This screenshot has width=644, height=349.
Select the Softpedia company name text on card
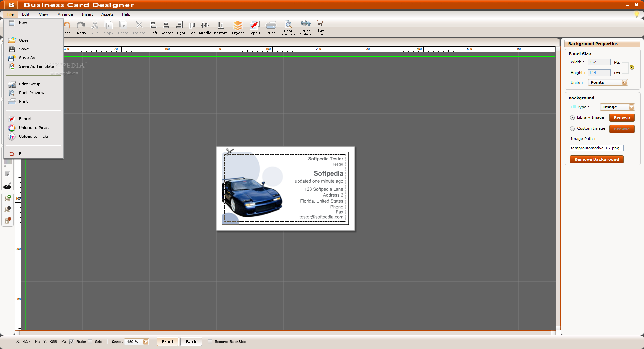click(x=328, y=173)
